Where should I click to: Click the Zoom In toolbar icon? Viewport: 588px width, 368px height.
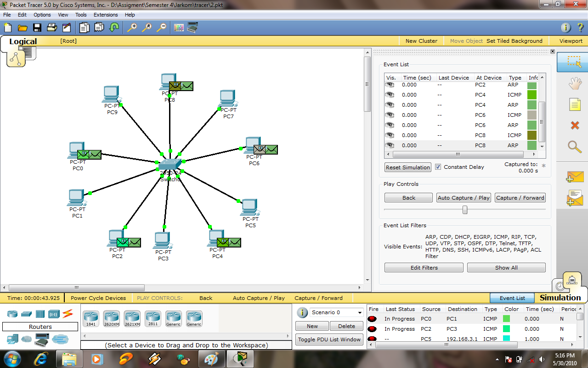point(132,28)
